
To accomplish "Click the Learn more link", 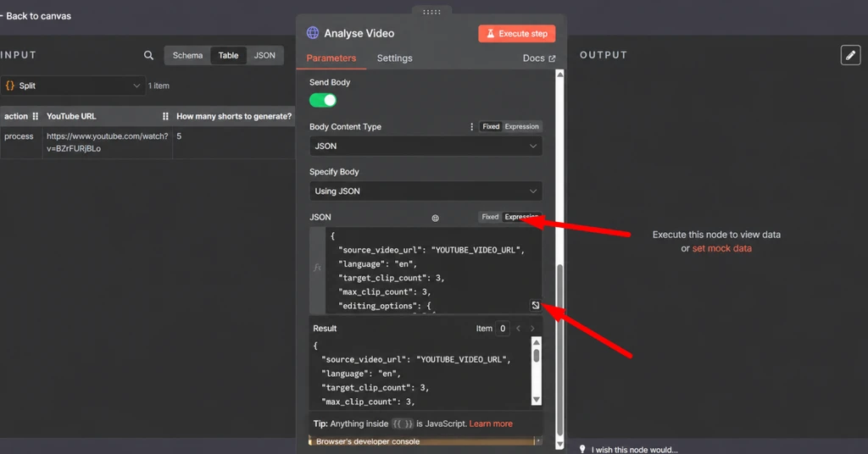I will 491,424.
